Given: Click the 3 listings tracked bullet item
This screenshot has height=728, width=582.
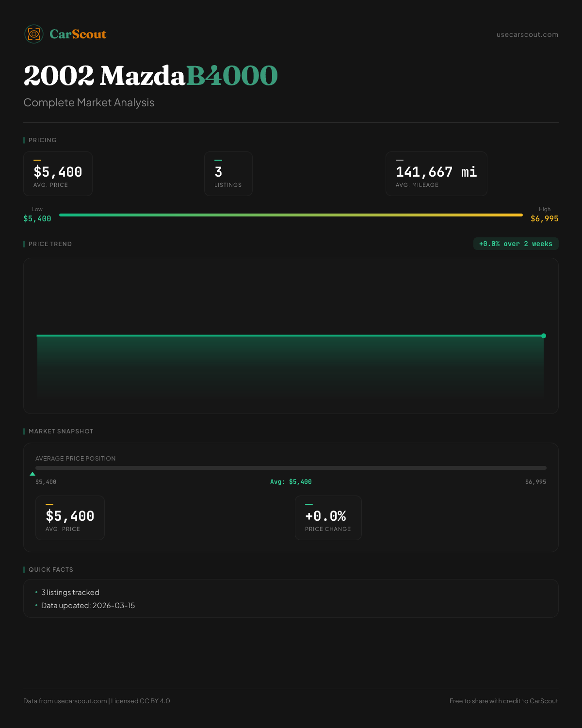Looking at the screenshot, I should pyautogui.click(x=70, y=593).
